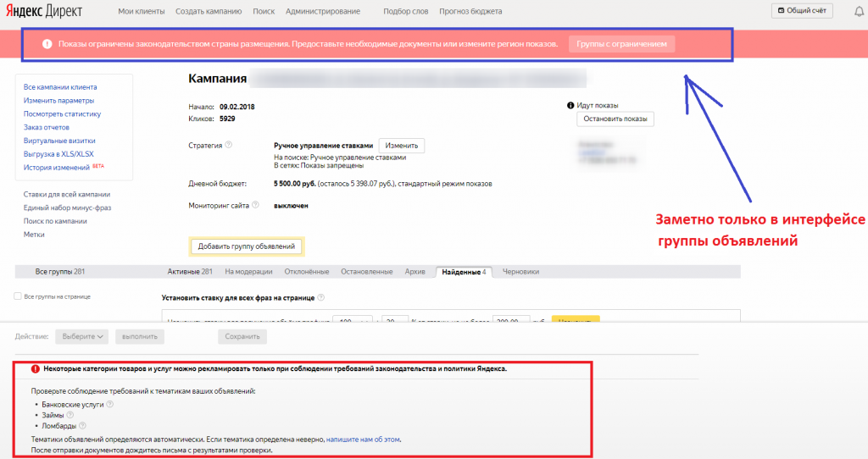
Task: Open the История изменений link
Action: (x=57, y=167)
